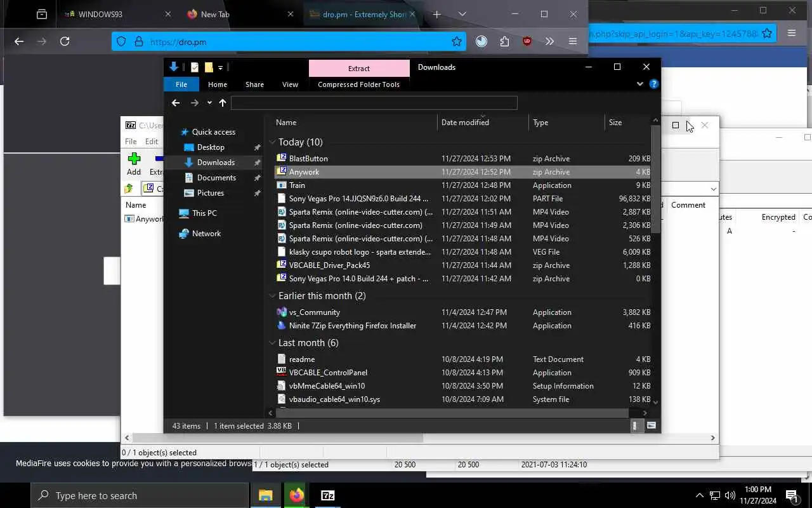Screen dimensions: 812x508
Task: Open Firefox list all tabs dropdown
Action: (462, 14)
